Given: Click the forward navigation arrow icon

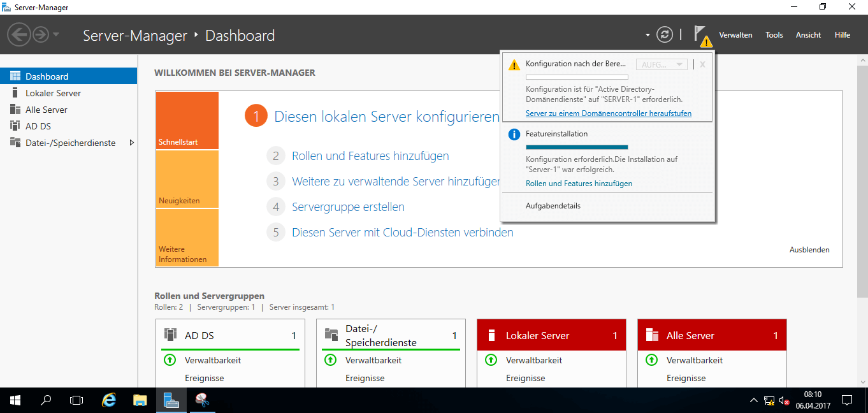Looking at the screenshot, I should tap(41, 34).
